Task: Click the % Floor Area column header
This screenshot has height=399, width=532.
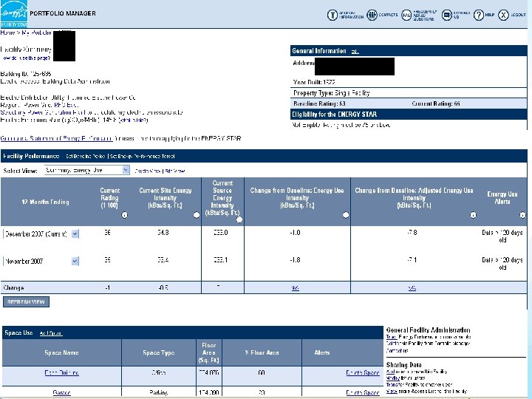Action: (262, 353)
